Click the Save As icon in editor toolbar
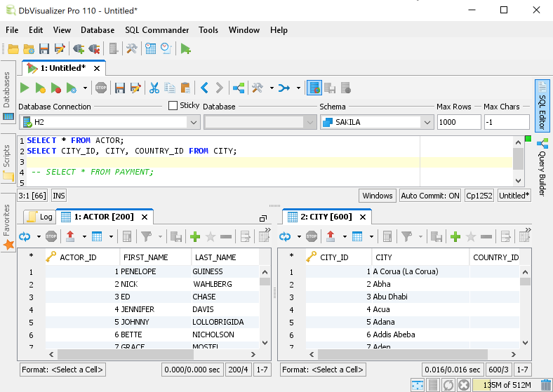The width and height of the screenshot is (553, 392). coord(135,88)
